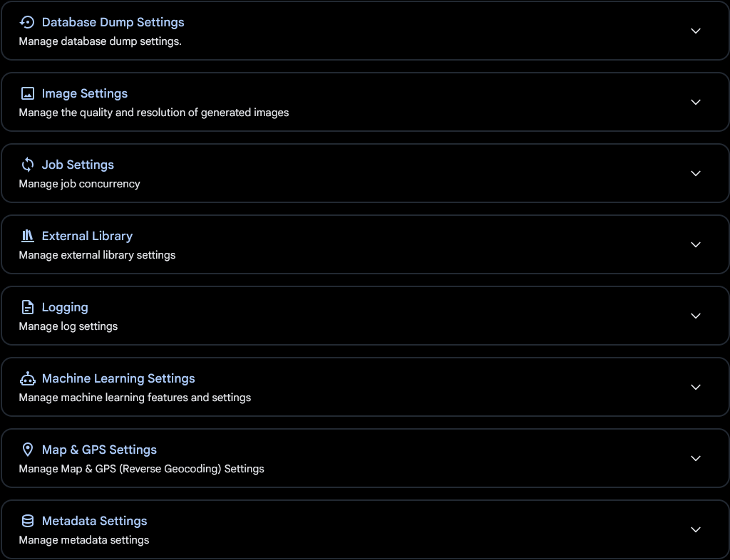730x560 pixels.
Task: Expand the Job Settings section
Action: tap(695, 173)
